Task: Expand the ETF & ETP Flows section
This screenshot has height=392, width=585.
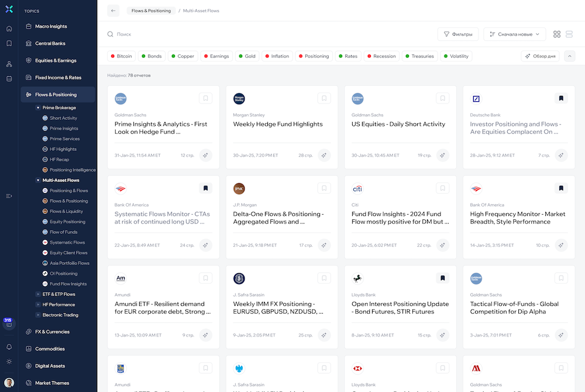Action: pos(38,294)
